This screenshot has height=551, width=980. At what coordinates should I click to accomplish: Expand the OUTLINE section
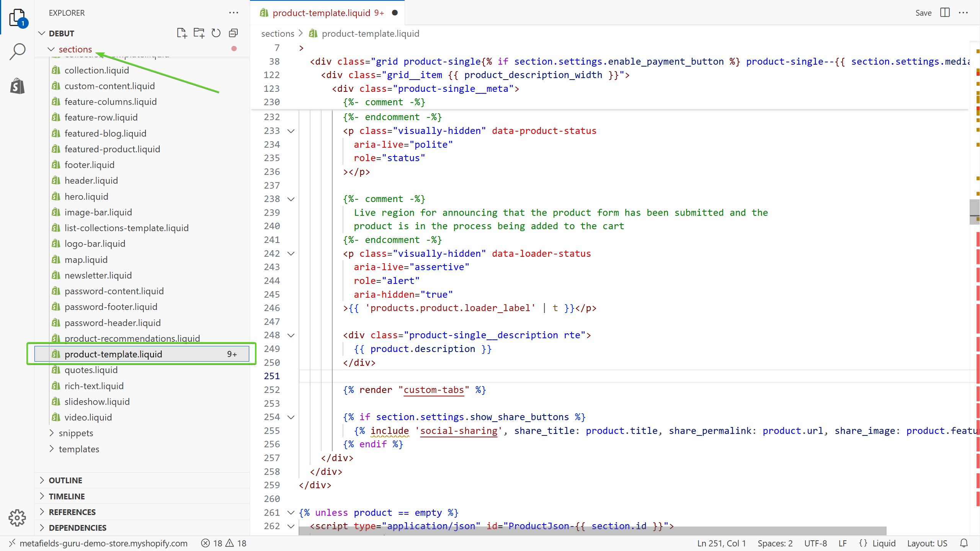click(x=65, y=480)
